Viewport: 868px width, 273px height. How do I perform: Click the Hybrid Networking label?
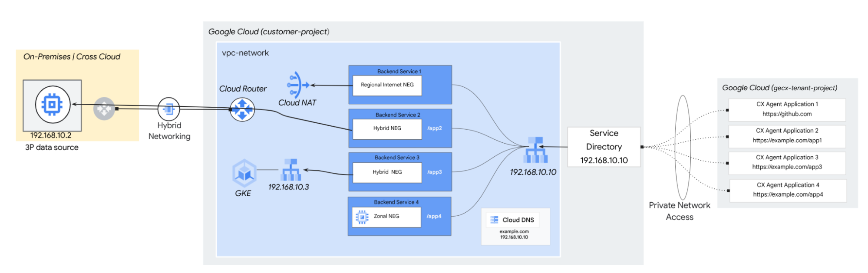pyautogui.click(x=169, y=131)
